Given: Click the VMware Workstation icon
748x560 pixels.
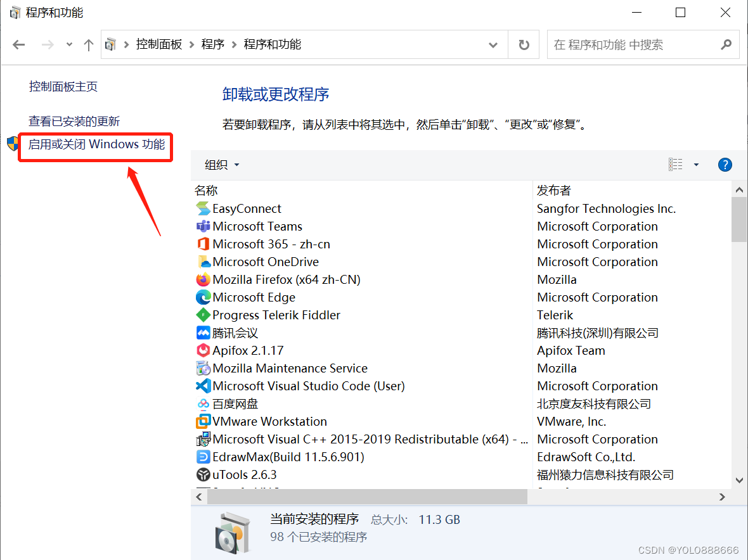Looking at the screenshot, I should [203, 421].
